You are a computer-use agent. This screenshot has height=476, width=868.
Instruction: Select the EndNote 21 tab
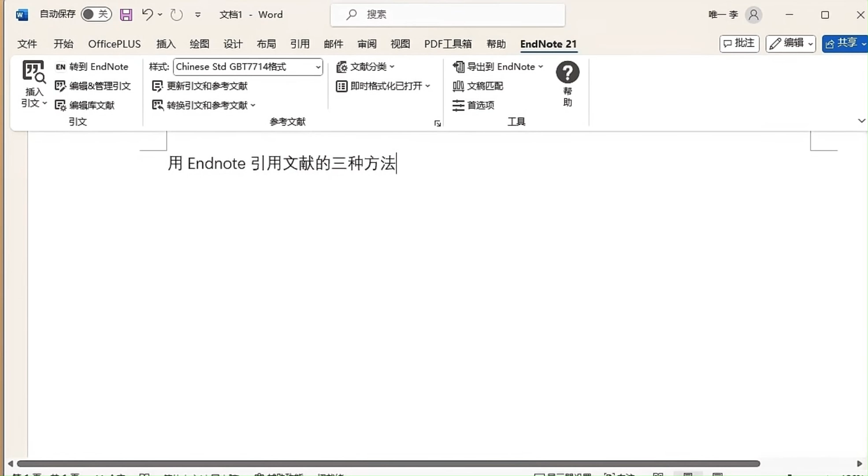tap(549, 44)
